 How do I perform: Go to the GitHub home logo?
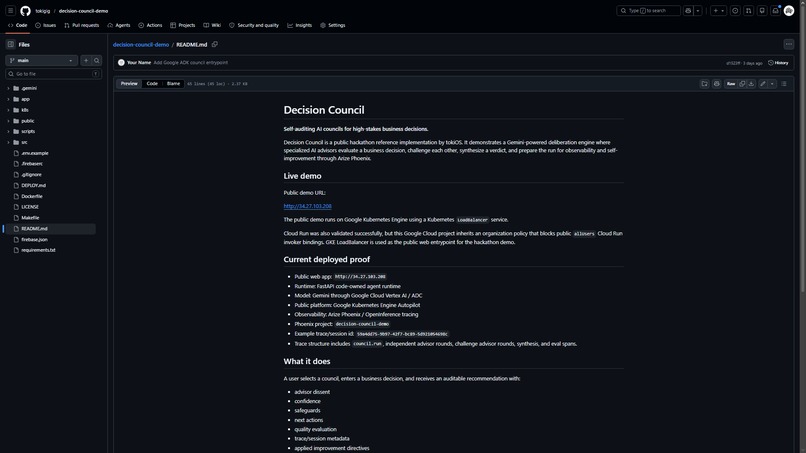click(x=25, y=10)
